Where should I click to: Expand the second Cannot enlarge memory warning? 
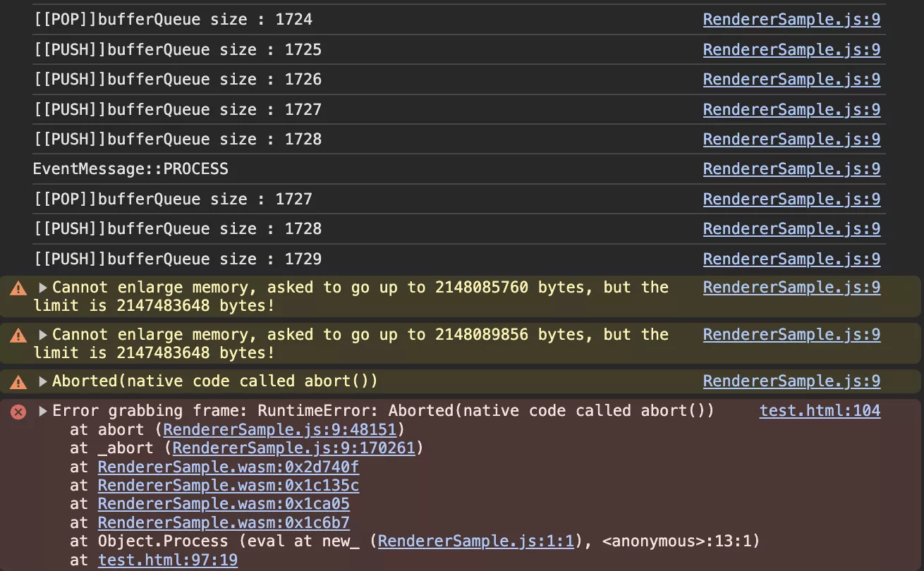pyautogui.click(x=43, y=335)
